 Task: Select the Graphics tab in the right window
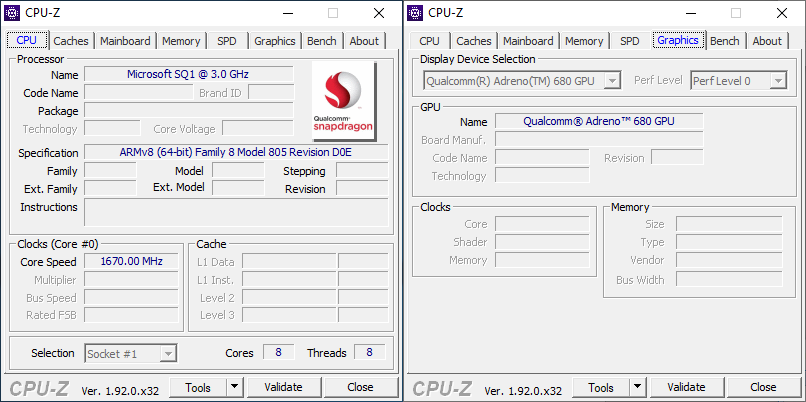[x=678, y=40]
